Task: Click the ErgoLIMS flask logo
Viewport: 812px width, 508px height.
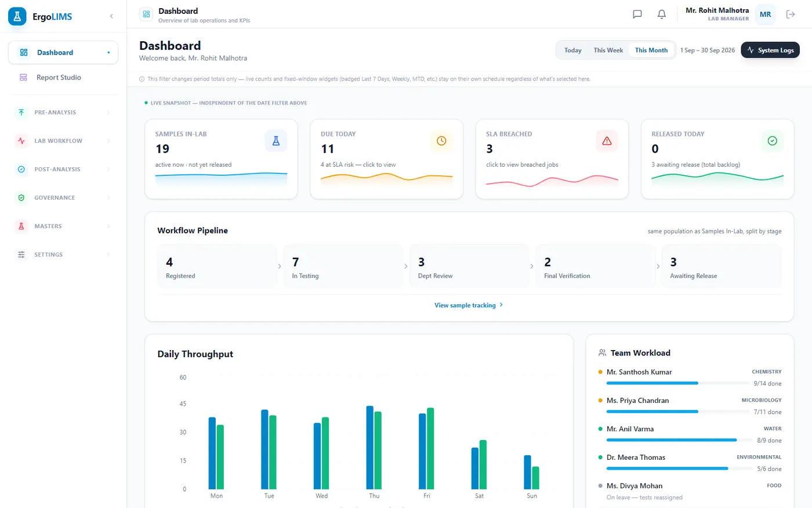Action: [17, 16]
